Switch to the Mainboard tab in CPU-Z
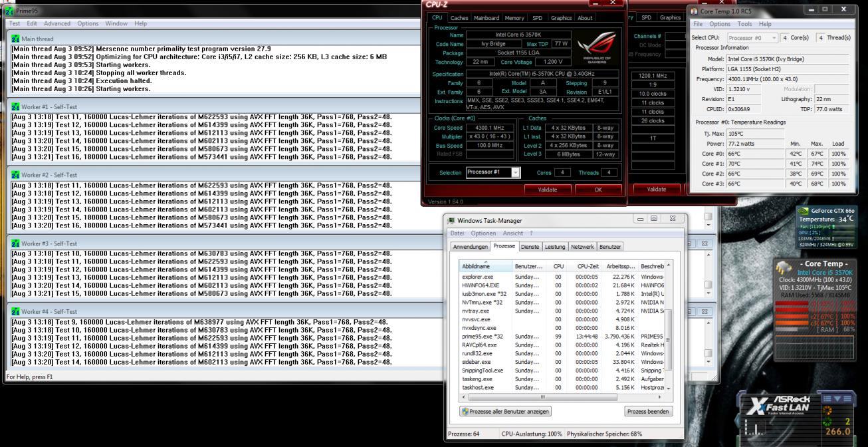868x447 pixels. pos(487,18)
